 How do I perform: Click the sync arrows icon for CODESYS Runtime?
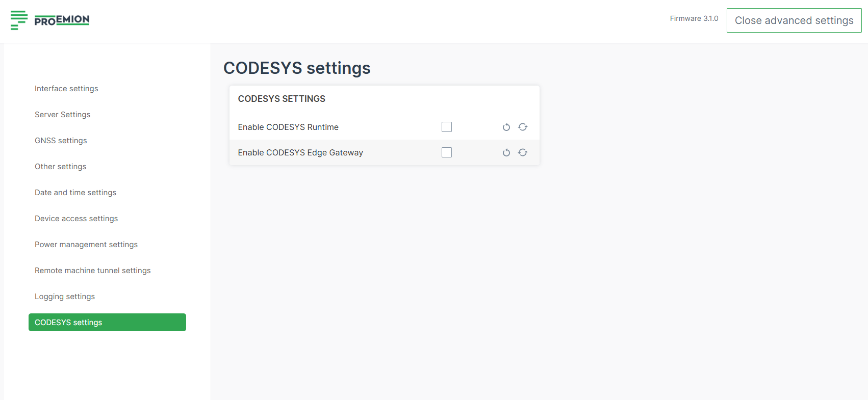tap(523, 127)
